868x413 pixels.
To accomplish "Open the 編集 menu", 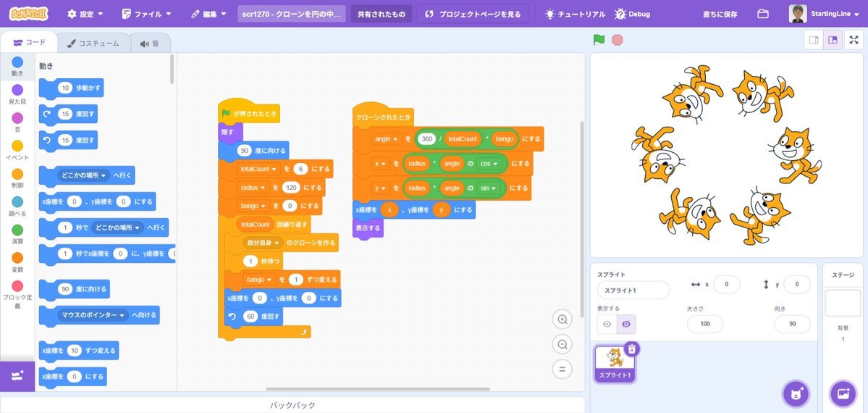I will coord(208,14).
